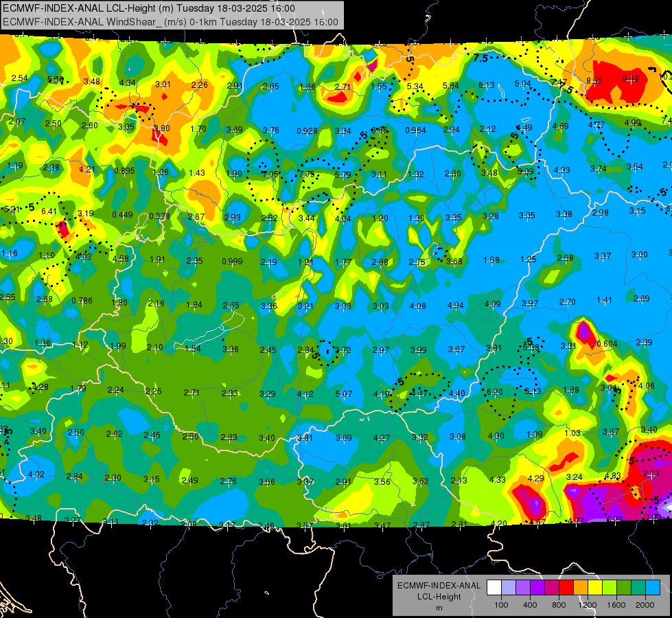Click the wind shear value 7.05
Viewport: 672px width, 618px height.
tap(270, 174)
